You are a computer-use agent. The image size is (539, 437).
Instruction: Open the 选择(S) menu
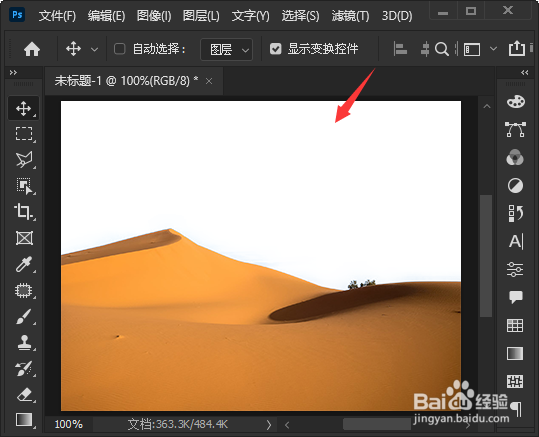coord(300,15)
